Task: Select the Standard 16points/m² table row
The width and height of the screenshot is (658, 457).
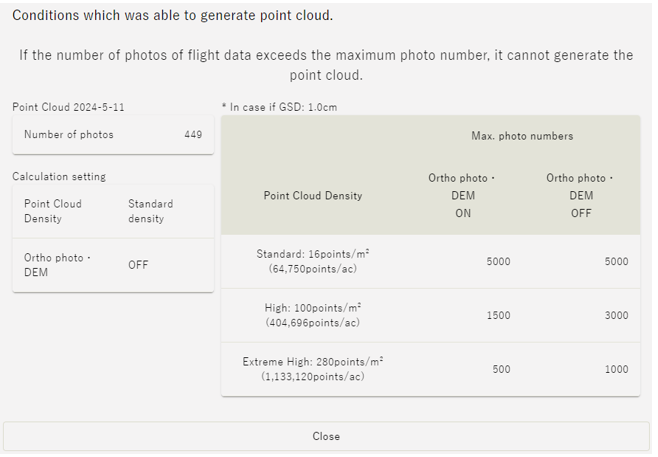Action: (x=431, y=261)
